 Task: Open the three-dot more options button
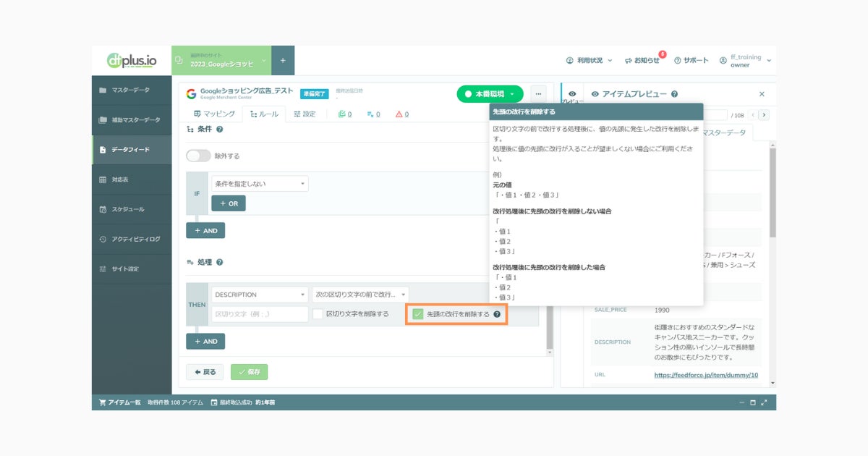(538, 94)
